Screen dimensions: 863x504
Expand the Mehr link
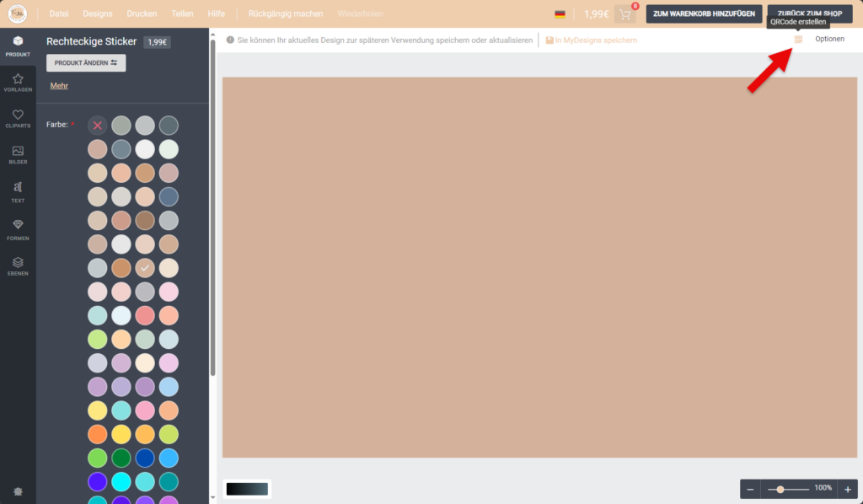click(59, 86)
